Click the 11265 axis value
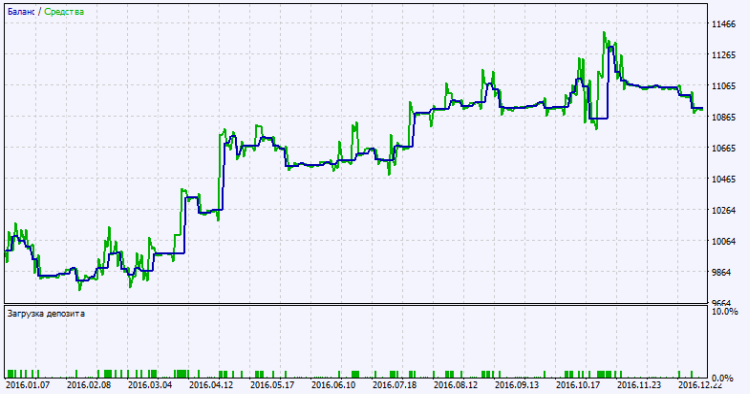 [724, 55]
